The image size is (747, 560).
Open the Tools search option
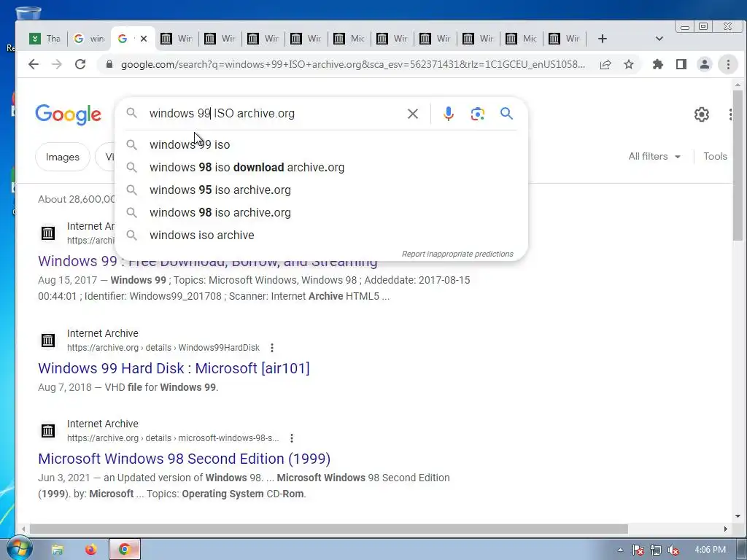pos(715,156)
